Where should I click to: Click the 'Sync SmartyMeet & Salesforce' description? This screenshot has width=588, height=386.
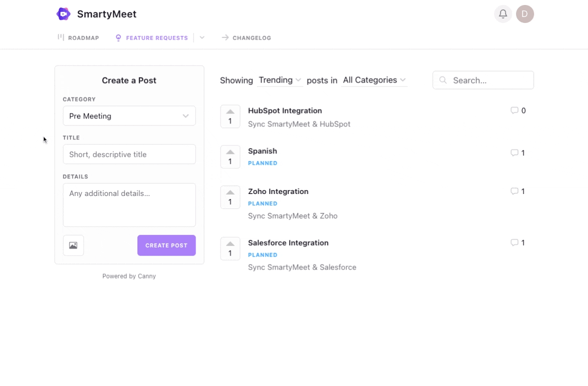tap(302, 267)
